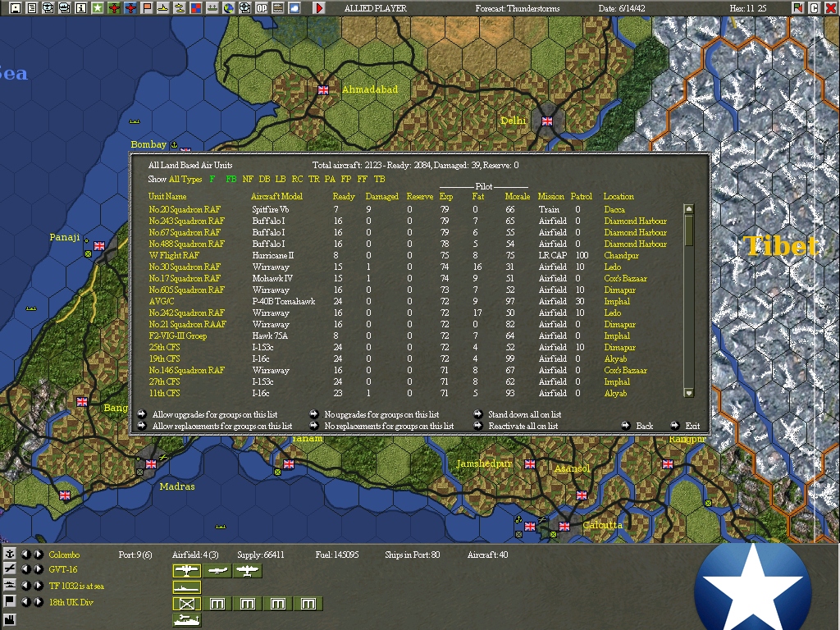This screenshot has width=840, height=630.
Task: Sort list by Morale column
Action: pyautogui.click(x=517, y=196)
